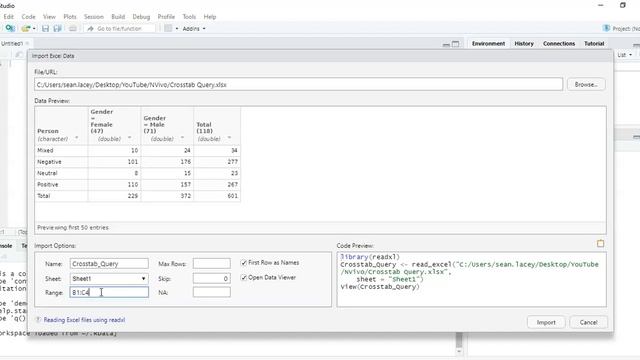Close the Untitled1 source tab
The width and height of the screenshot is (640, 360).
click(27, 43)
